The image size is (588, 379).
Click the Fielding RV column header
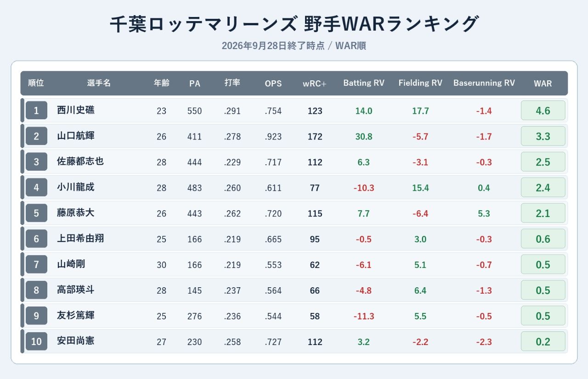pos(420,83)
